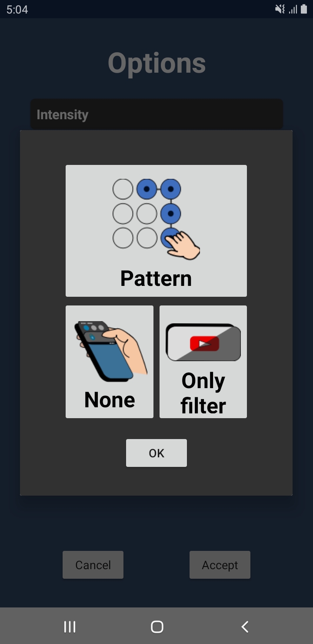Open the Intensity setting field

156,114
